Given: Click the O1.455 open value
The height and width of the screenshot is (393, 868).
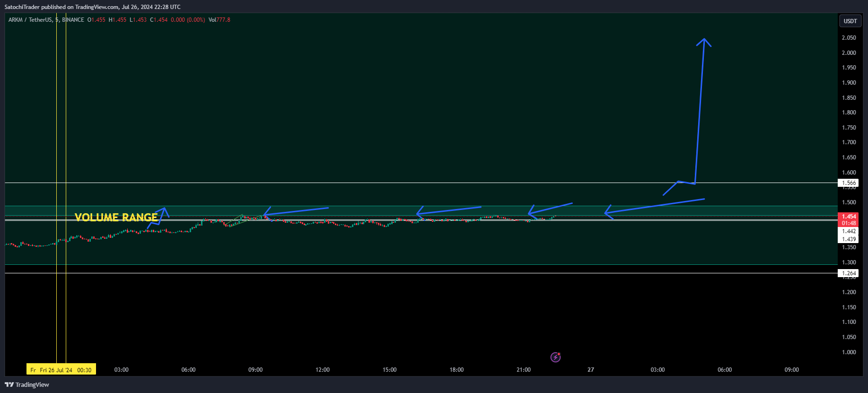Looking at the screenshot, I should pos(96,20).
